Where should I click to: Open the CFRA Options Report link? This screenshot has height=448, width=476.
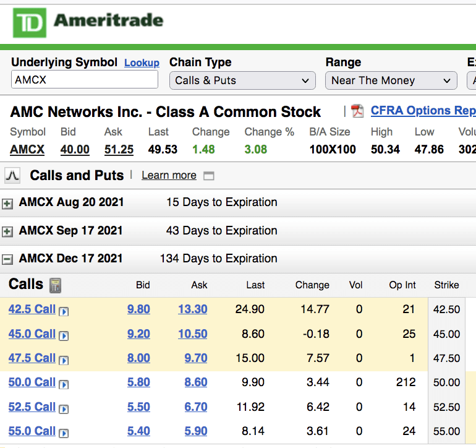(x=423, y=111)
